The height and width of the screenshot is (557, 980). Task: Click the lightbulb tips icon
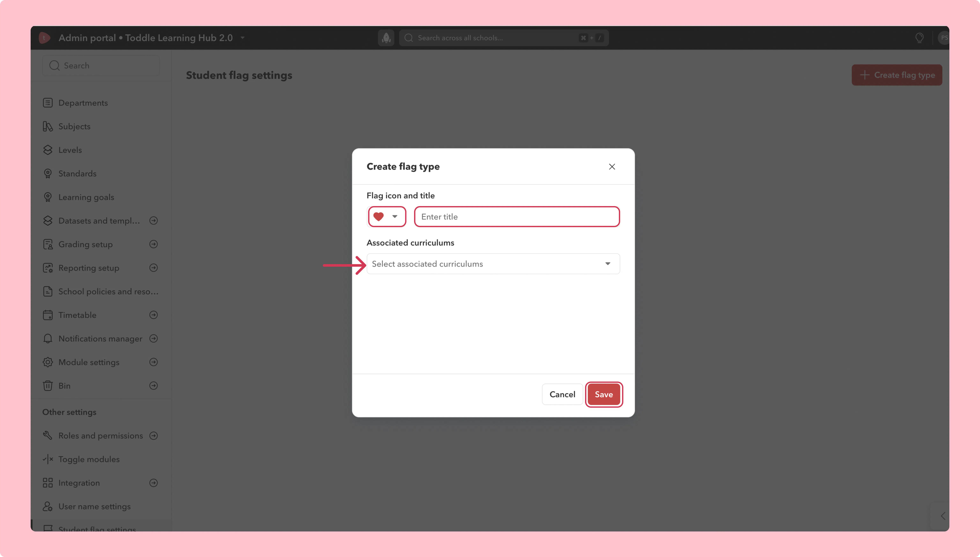click(920, 38)
